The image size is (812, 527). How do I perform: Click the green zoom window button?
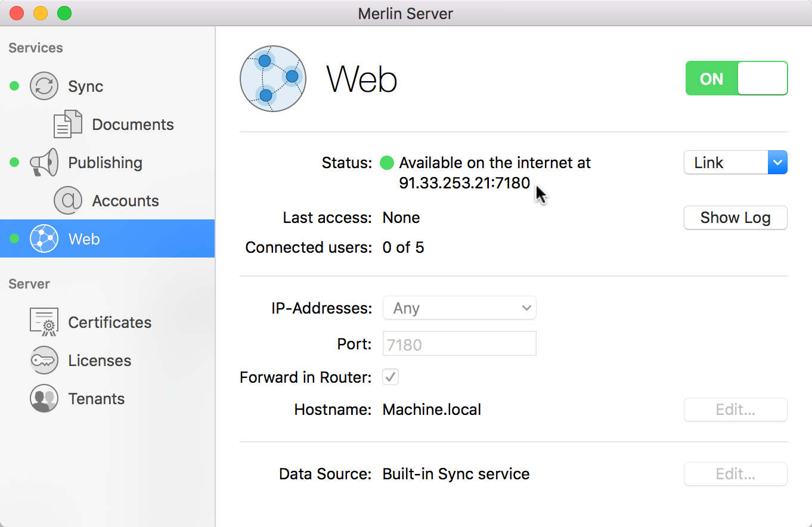64,13
